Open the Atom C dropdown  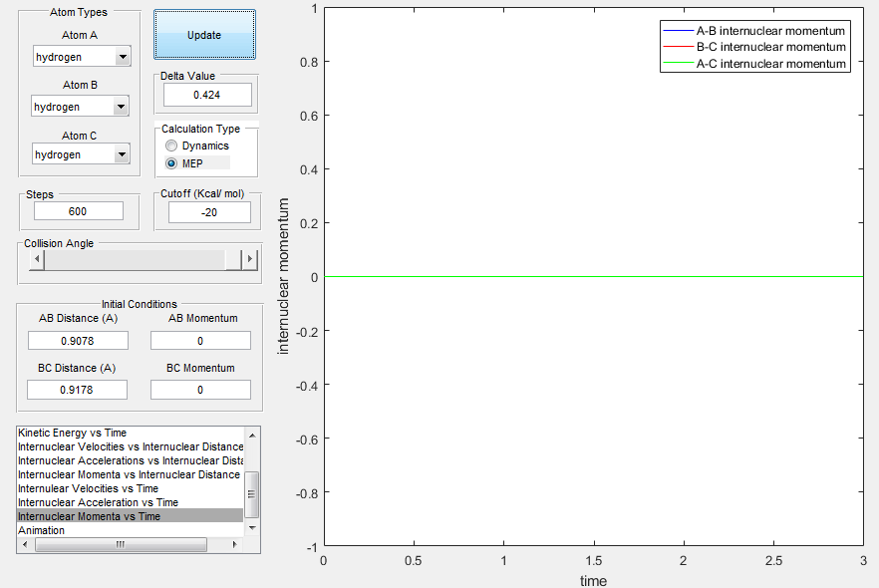tap(82, 154)
